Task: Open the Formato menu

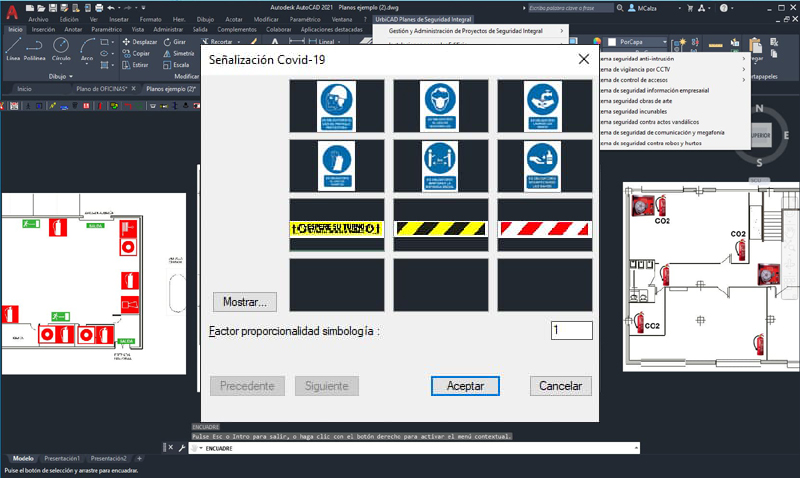Action: (x=150, y=19)
